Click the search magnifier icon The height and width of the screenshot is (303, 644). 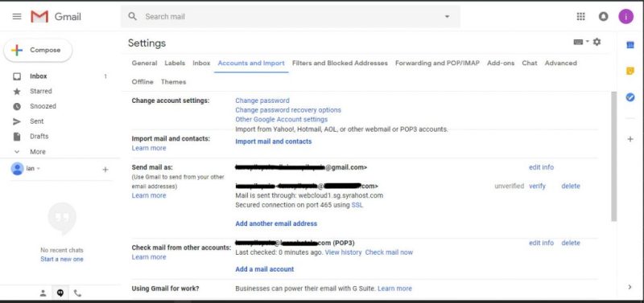(x=132, y=16)
